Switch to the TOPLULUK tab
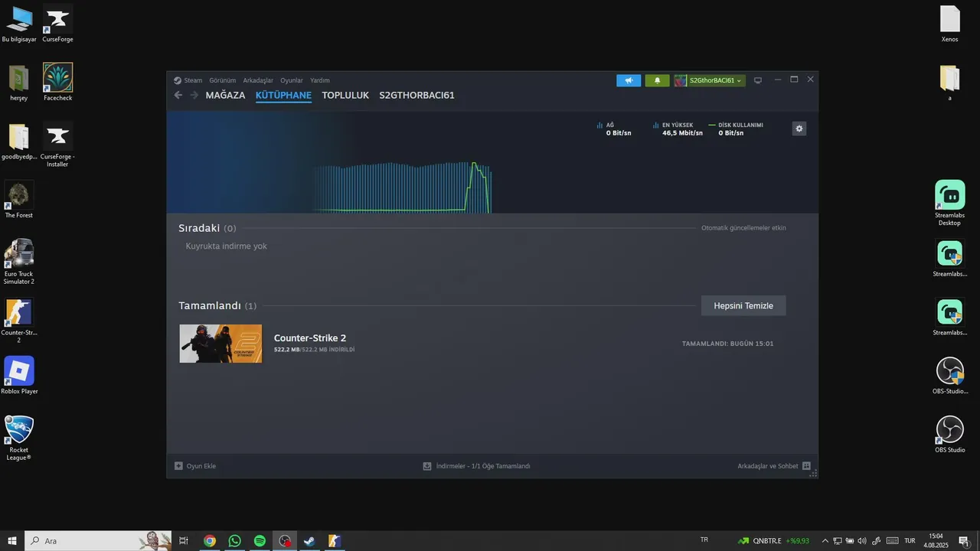The image size is (980, 551). pyautogui.click(x=345, y=96)
